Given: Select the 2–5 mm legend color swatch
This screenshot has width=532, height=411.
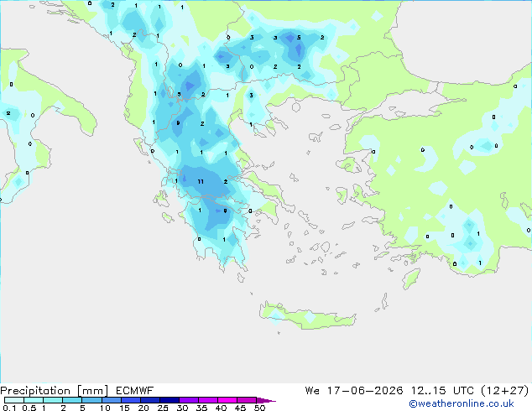Looking at the screenshot, I should pyautogui.click(x=72, y=400).
